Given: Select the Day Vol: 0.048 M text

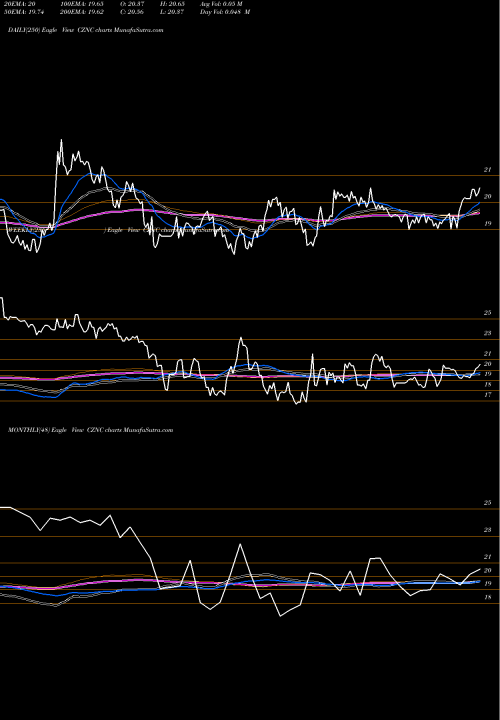Looking at the screenshot, I should [225, 12].
